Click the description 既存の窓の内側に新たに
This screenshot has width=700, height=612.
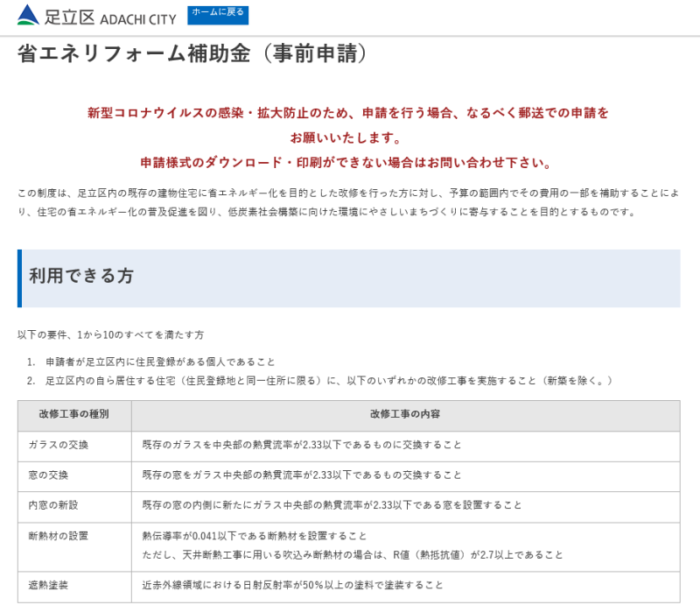[332, 505]
